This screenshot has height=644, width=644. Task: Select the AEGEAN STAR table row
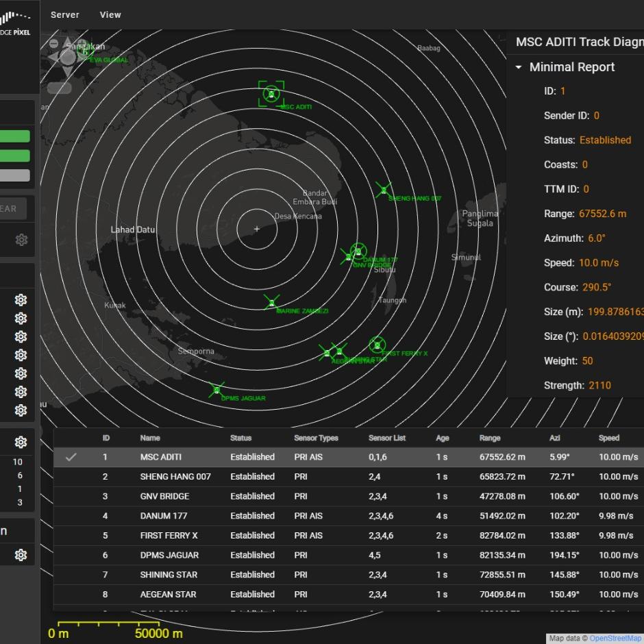pyautogui.click(x=349, y=594)
